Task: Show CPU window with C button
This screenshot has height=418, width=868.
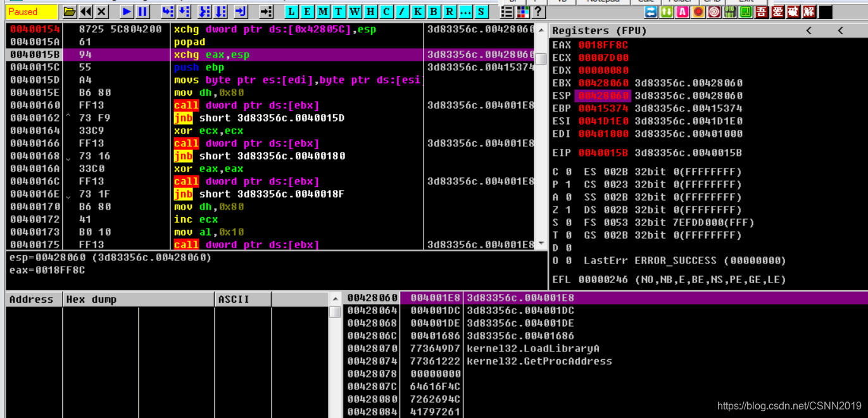Action: tap(386, 11)
